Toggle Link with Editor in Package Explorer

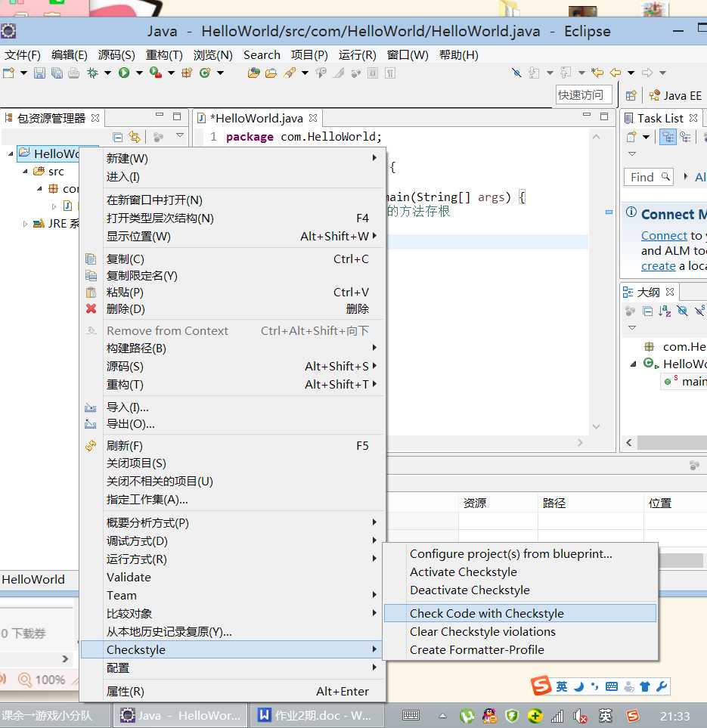click(135, 137)
